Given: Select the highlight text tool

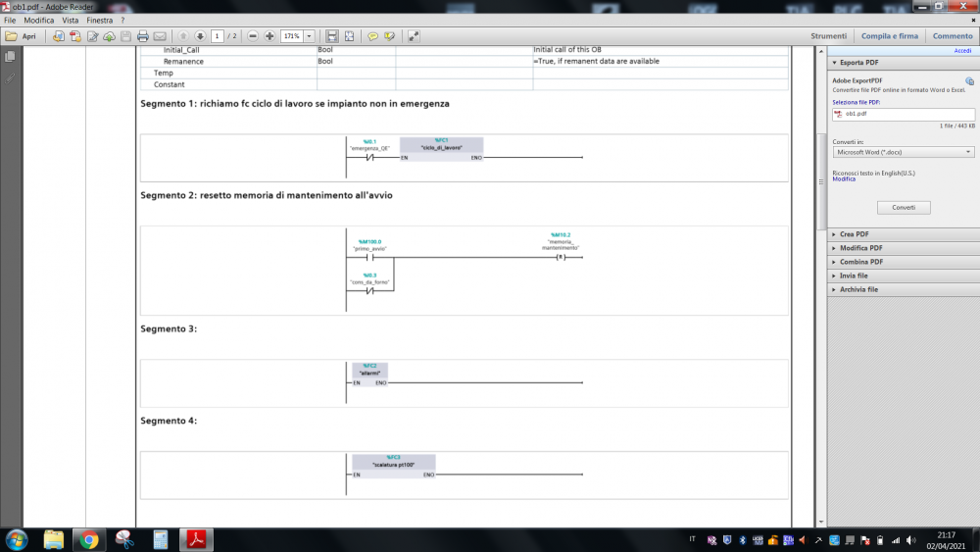Looking at the screenshot, I should coord(389,36).
